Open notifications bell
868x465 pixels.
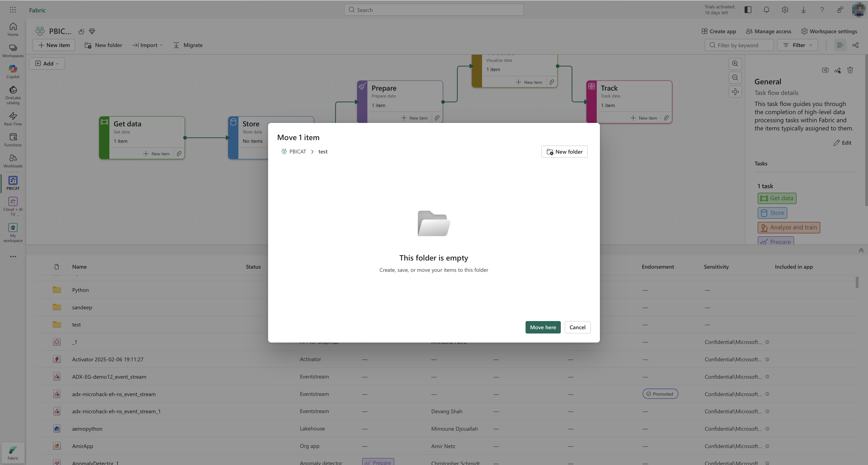(766, 10)
